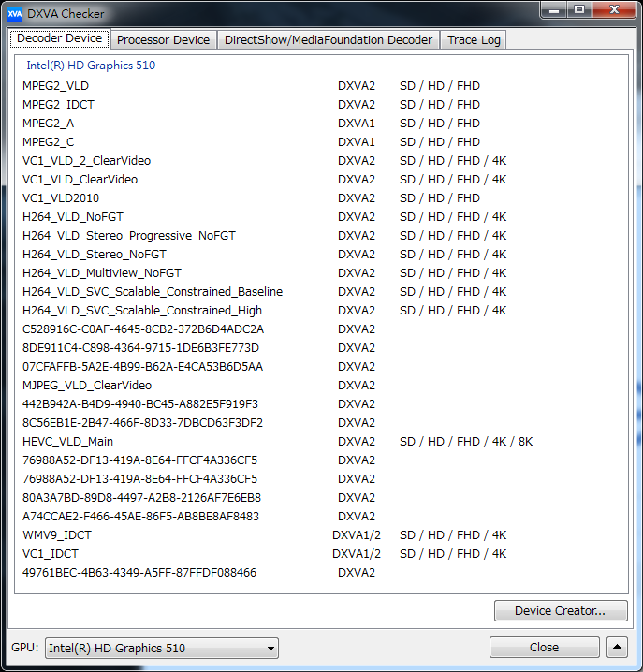This screenshot has width=643, height=672.
Task: Select the Decoder Device tab
Action: point(59,38)
